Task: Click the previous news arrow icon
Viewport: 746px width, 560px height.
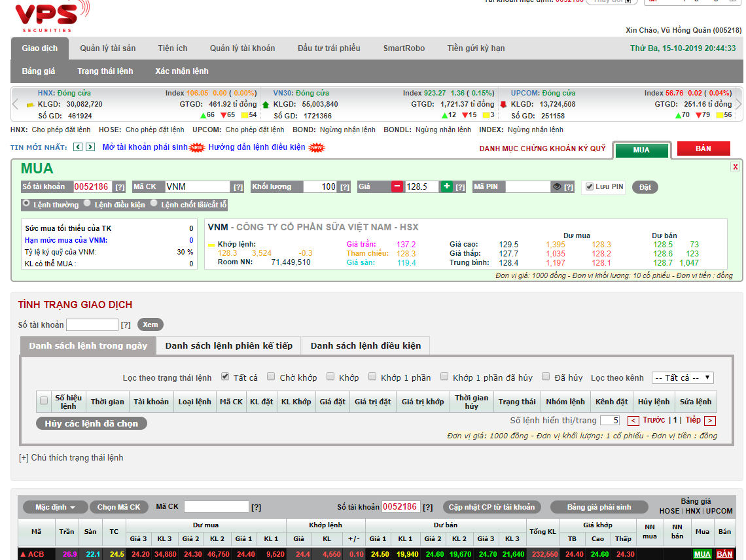Action: (x=78, y=147)
